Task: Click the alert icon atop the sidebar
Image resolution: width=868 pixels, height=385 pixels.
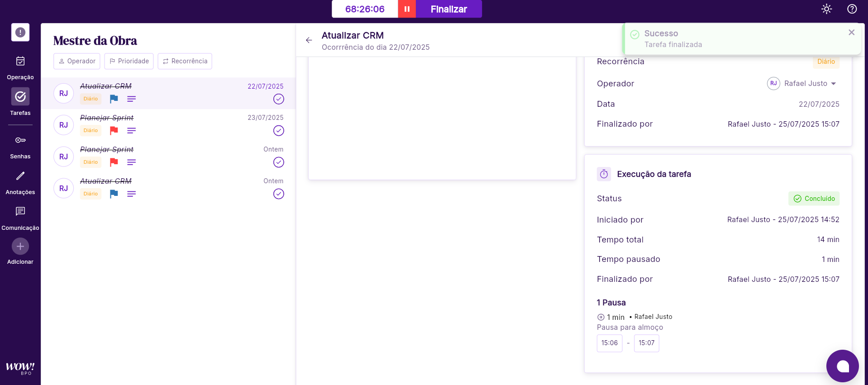Action: pos(20,33)
